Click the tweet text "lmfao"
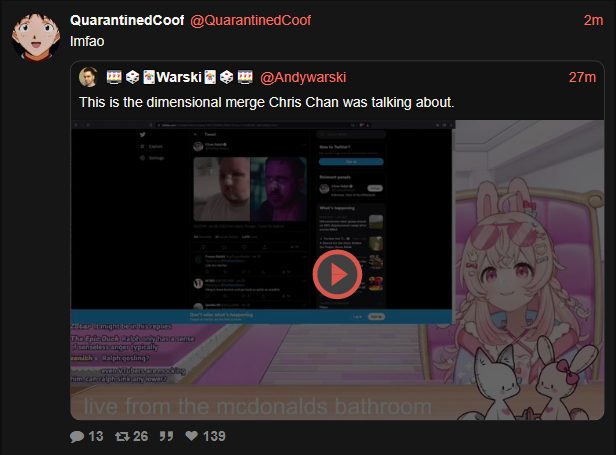The image size is (616, 455). click(87, 41)
